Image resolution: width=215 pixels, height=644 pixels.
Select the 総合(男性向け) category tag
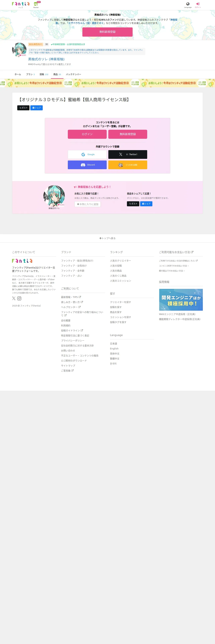pos(35,44)
